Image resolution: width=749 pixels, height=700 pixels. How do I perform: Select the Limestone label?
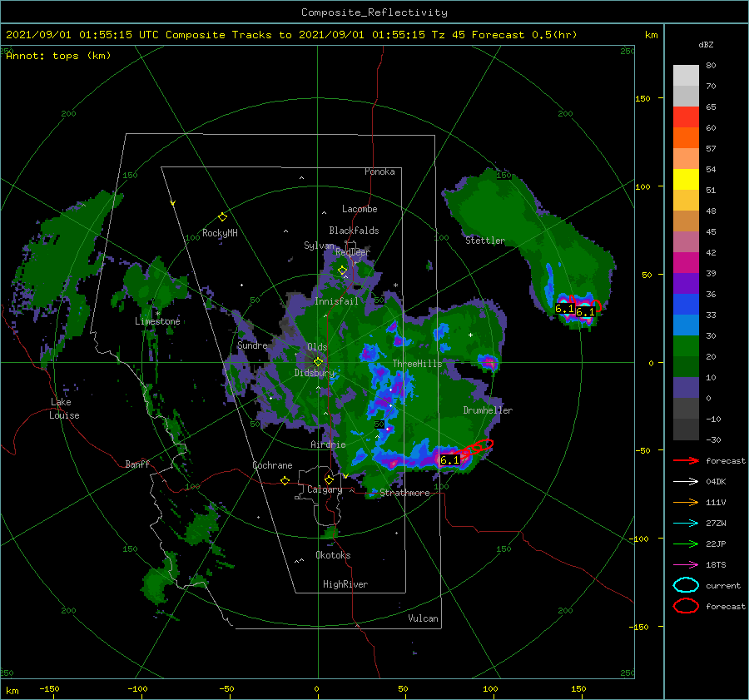[157, 321]
